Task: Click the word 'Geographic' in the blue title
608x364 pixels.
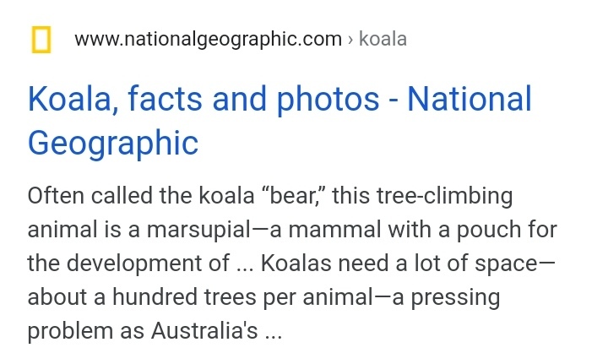Action: point(113,143)
